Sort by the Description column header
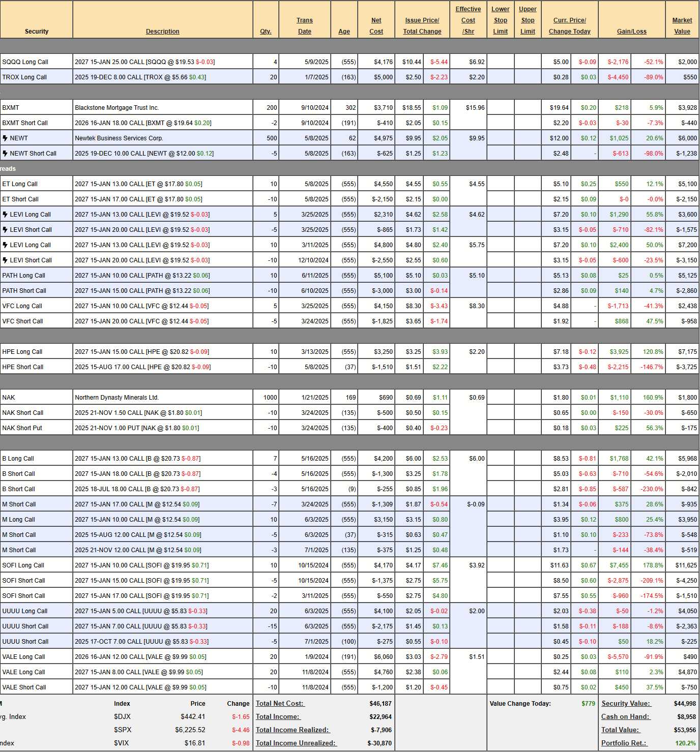Screen dimensions: 700x752 pyautogui.click(x=162, y=32)
